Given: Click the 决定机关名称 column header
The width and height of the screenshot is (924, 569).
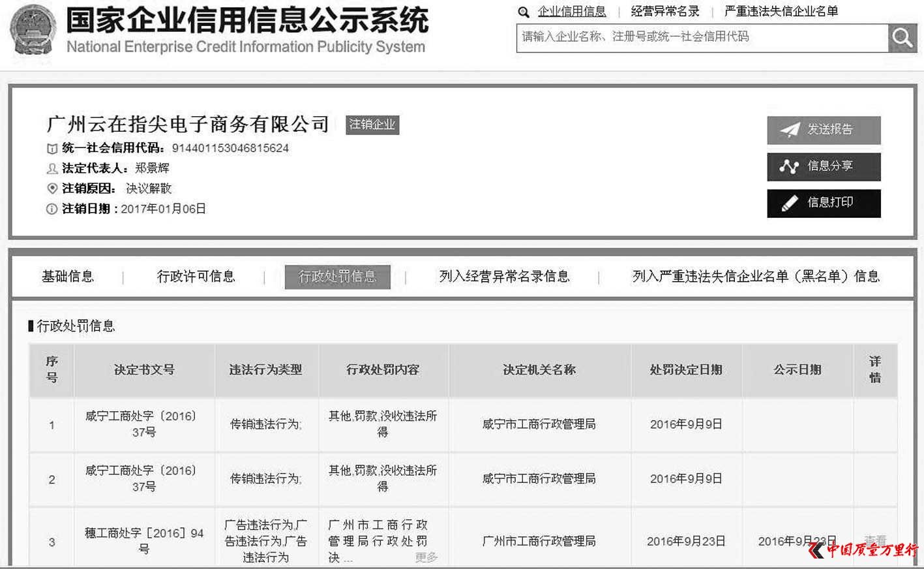Looking at the screenshot, I should pyautogui.click(x=539, y=370).
